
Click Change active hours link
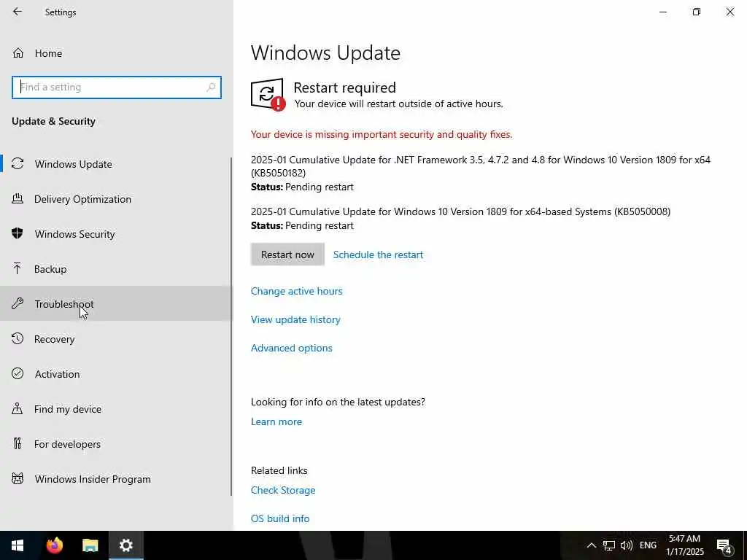(296, 291)
